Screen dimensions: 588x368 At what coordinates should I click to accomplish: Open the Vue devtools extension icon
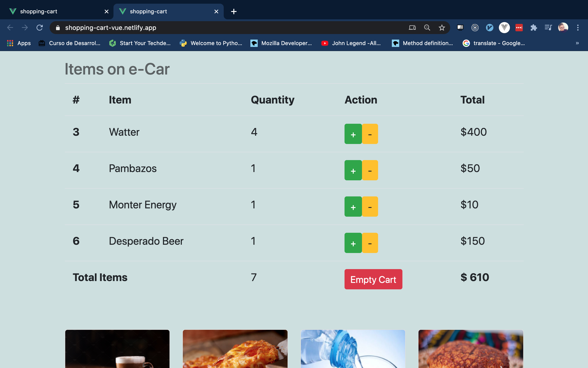504,28
